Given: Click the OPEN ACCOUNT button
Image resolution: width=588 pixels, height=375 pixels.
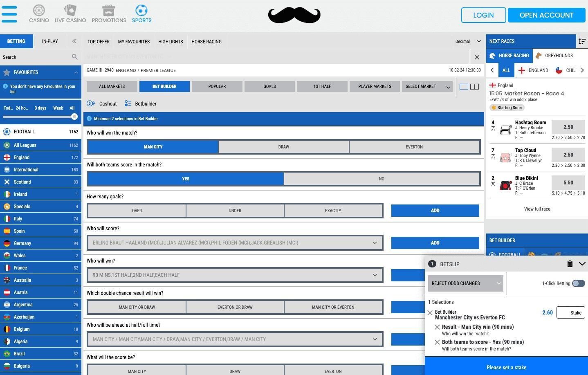Looking at the screenshot, I should tap(546, 15).
